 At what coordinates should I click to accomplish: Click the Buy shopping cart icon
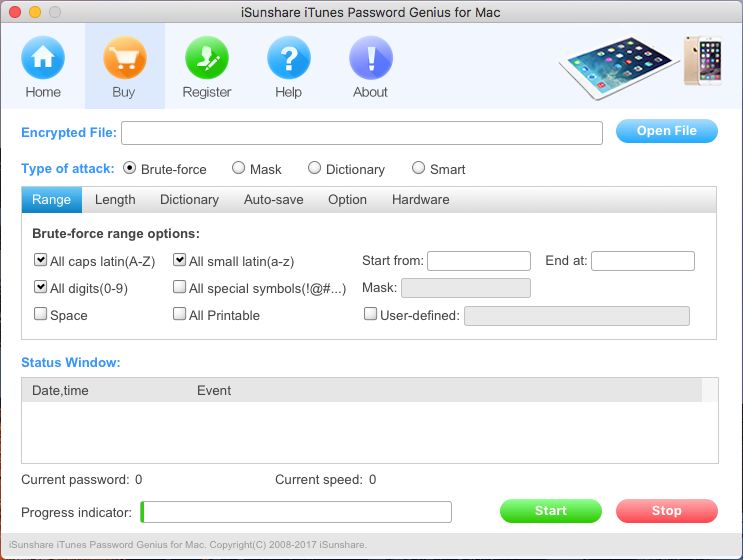(x=125, y=58)
